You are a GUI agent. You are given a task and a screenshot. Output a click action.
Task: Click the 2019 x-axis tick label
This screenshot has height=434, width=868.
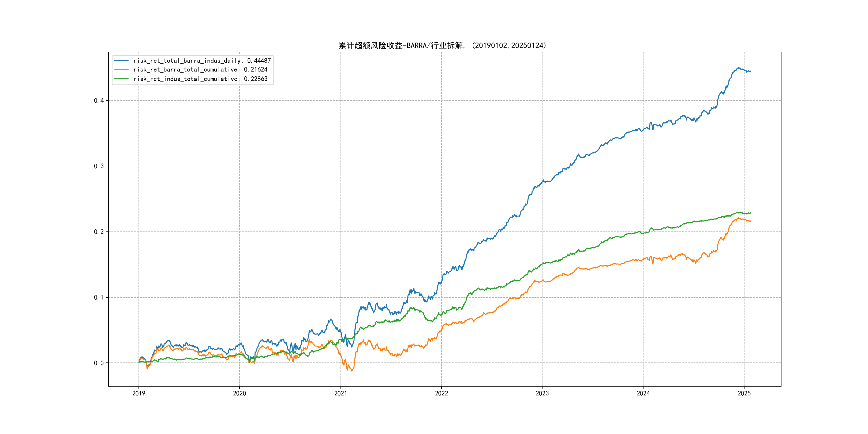(139, 393)
